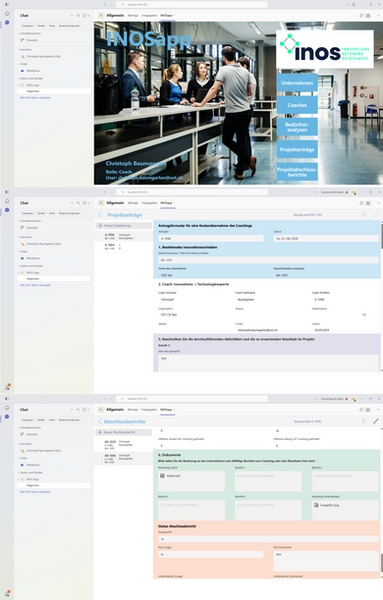Open Chat icon in Projektanträge window left rail
The image size is (383, 600).
(7, 210)
